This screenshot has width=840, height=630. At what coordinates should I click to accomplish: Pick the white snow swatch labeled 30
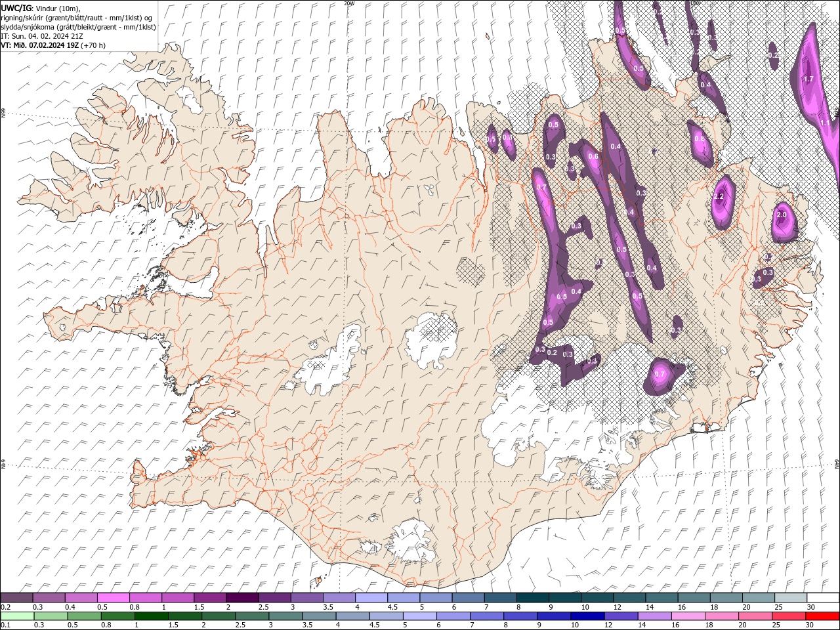(x=823, y=598)
